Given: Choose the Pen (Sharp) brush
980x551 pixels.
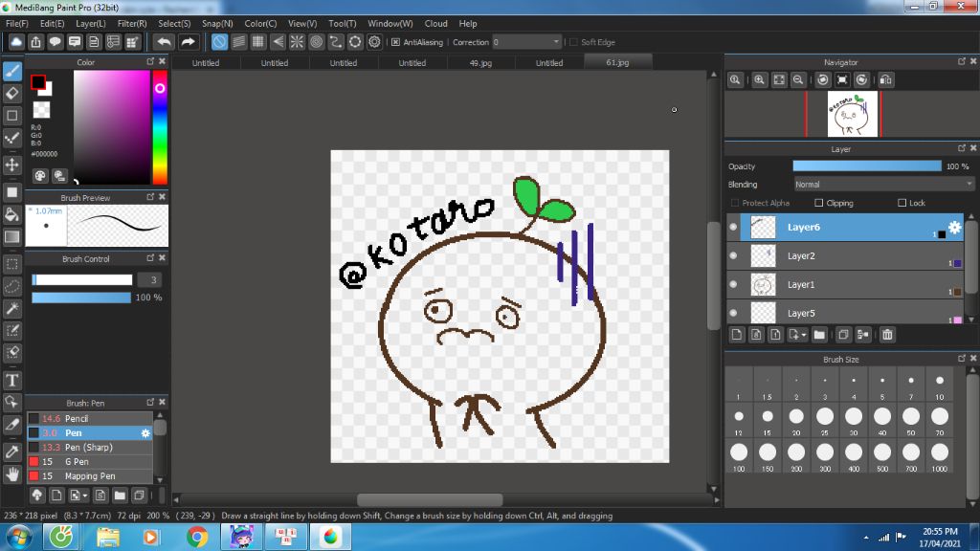Looking at the screenshot, I should point(89,448).
